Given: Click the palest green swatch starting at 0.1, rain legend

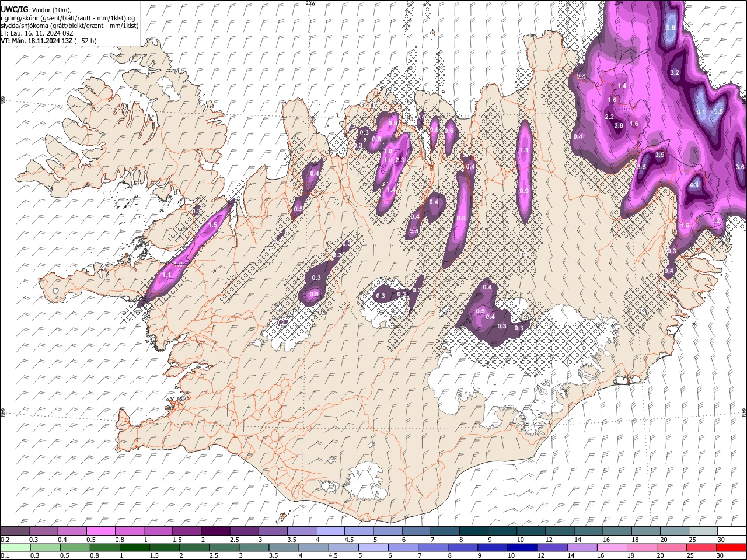Looking at the screenshot, I should (x=15, y=547).
